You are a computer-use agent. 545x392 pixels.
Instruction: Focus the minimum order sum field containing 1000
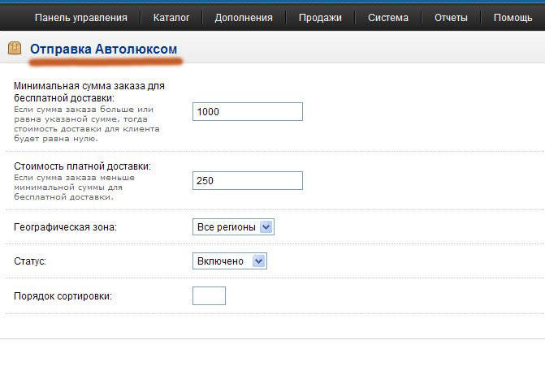pyautogui.click(x=247, y=111)
